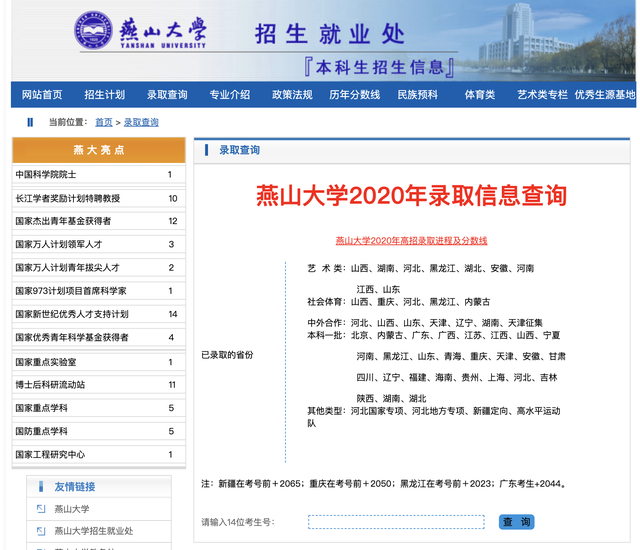Screen dimensions: 640x550
Task: Click the 长江学者奖励计划特聘教授 row
Action: point(99,198)
